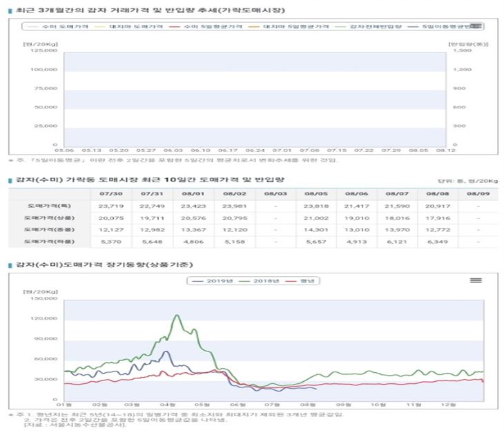
Task: Click the 2018 green price peak line
Action: (x=177, y=316)
